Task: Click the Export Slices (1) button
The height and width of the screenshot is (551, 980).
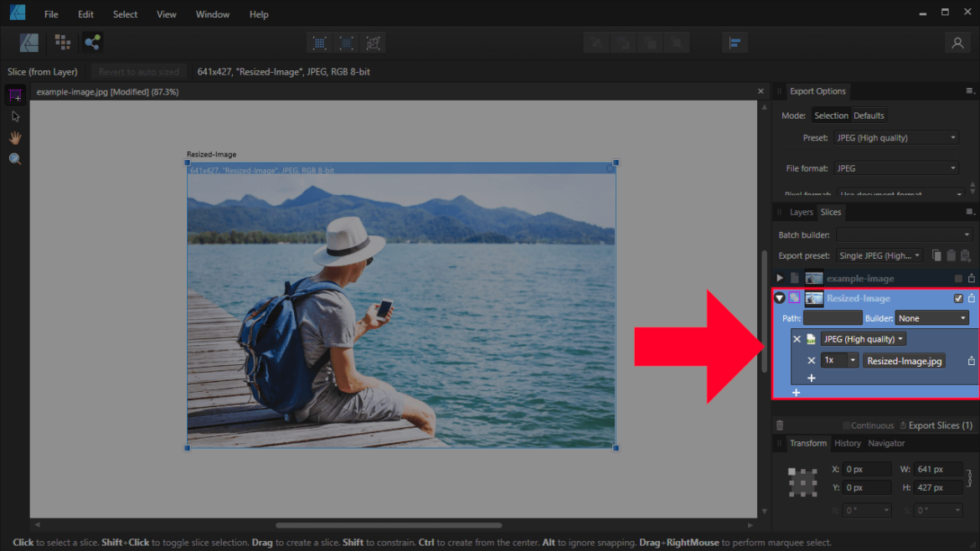Action: pos(936,425)
